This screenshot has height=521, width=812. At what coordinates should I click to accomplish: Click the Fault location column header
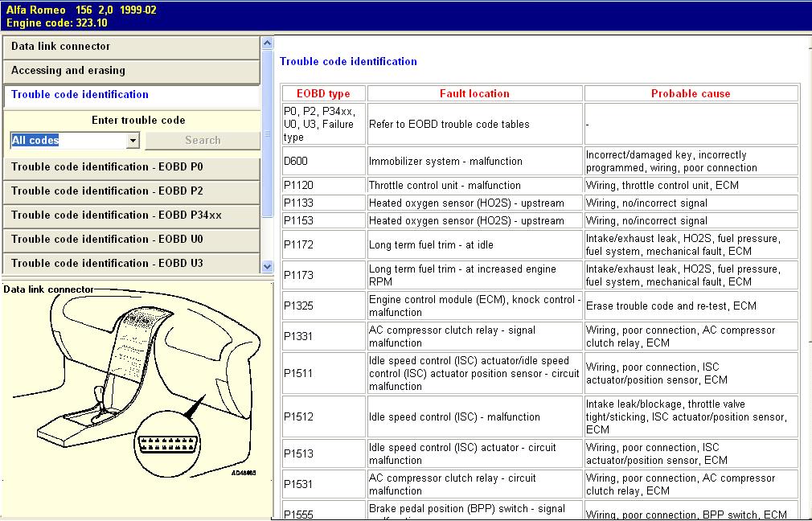click(474, 94)
